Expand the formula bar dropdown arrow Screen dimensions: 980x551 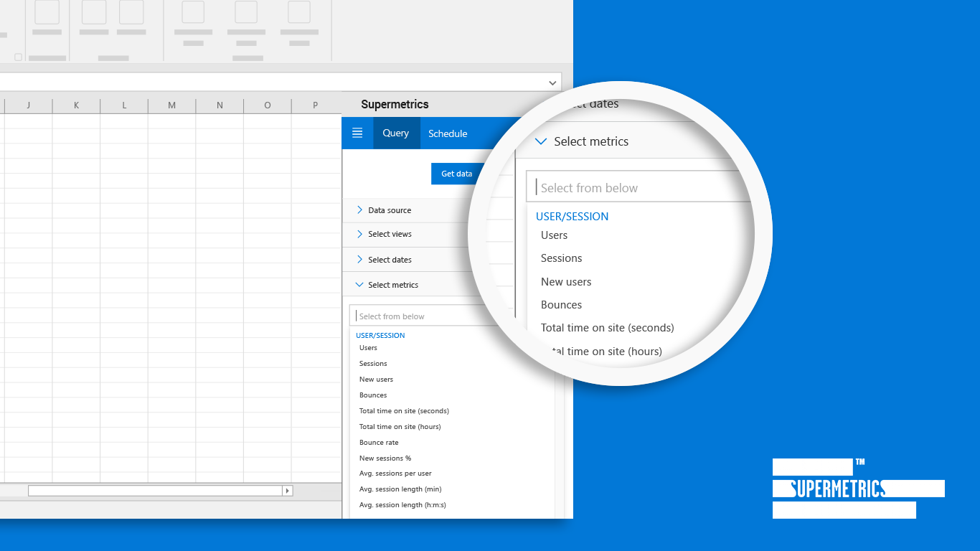click(552, 83)
